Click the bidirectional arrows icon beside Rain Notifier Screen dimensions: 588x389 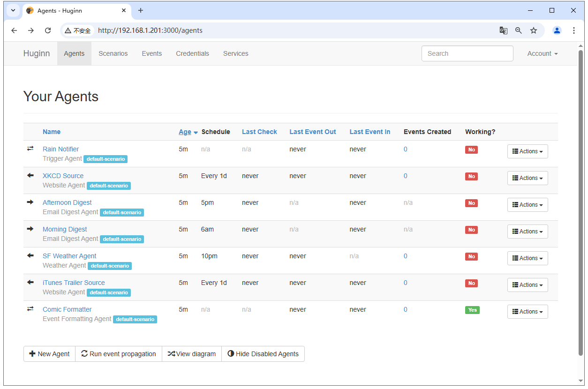click(30, 149)
